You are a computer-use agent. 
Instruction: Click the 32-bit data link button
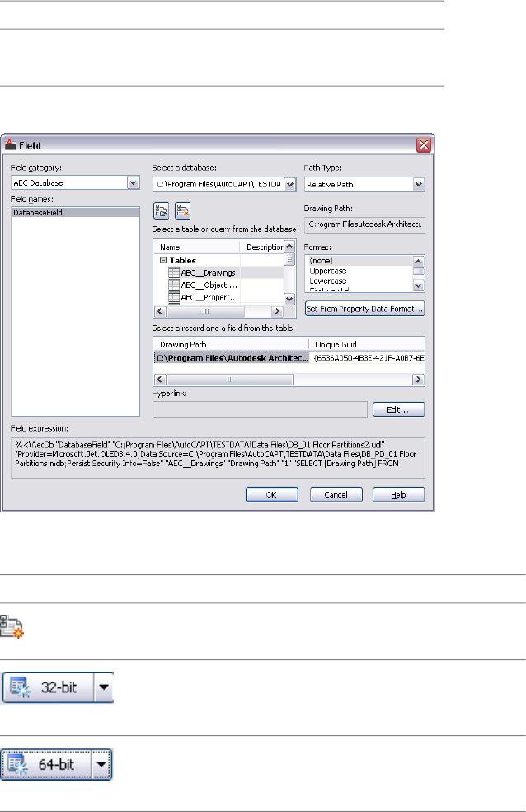pyautogui.click(x=48, y=687)
